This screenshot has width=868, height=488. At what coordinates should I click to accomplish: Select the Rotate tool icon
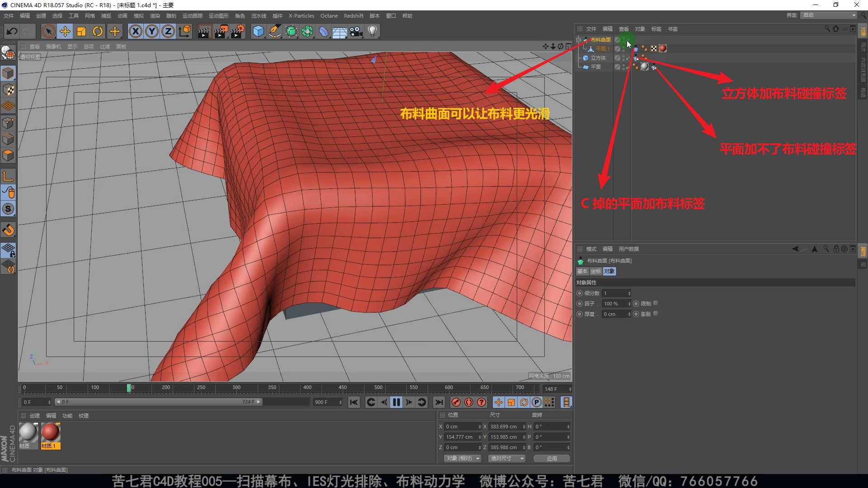click(x=98, y=31)
